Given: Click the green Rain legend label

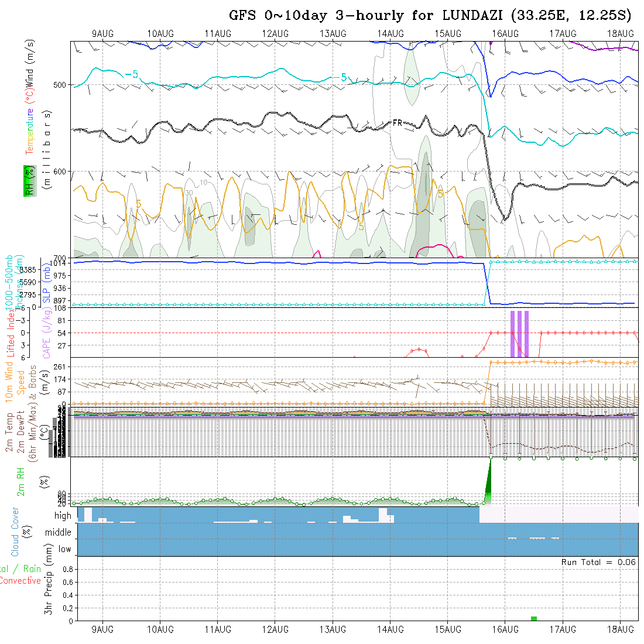Looking at the screenshot, I should click(32, 569).
